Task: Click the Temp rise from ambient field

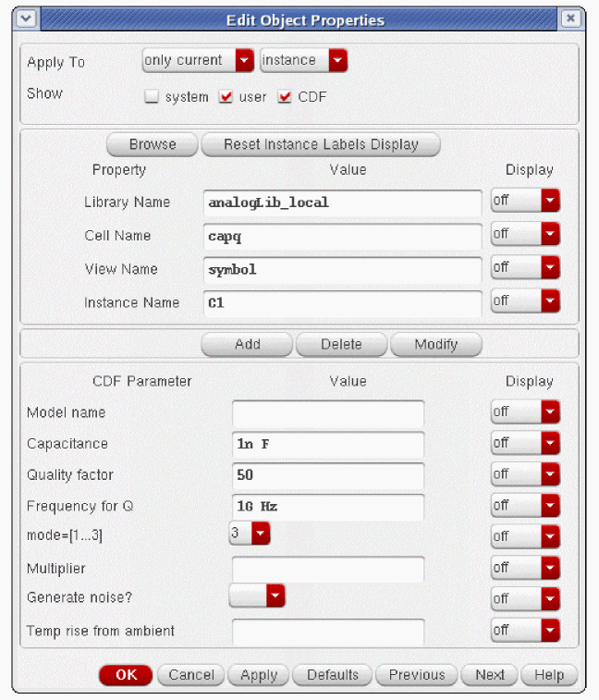Action: point(328,632)
